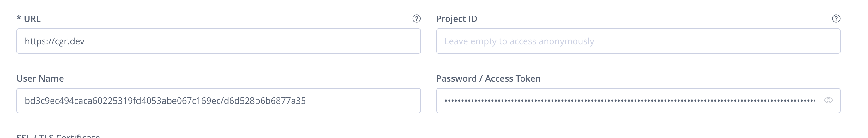
Task: Click the "https://cgr.dev" text value
Action: (x=55, y=41)
